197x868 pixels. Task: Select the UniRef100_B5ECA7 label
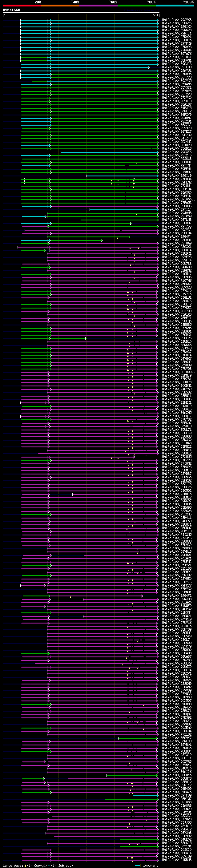click(177, 422)
